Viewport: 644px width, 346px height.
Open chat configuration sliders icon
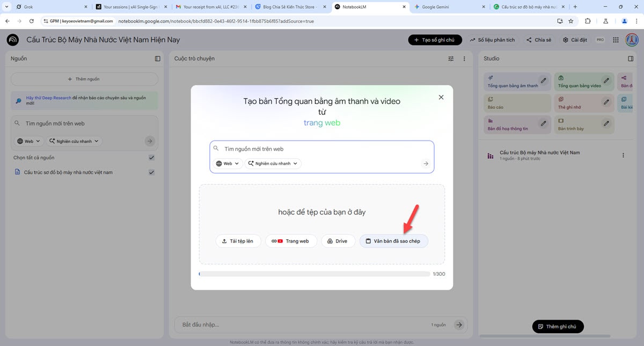(x=451, y=58)
